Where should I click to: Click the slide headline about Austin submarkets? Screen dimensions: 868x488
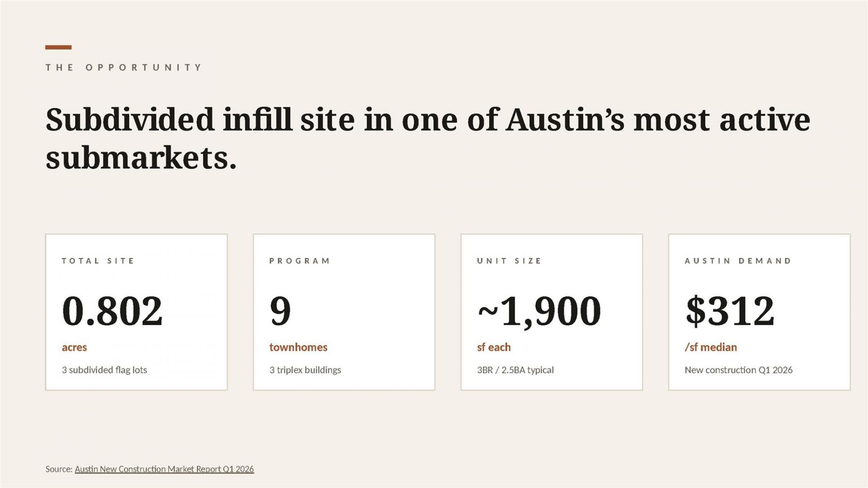point(428,139)
